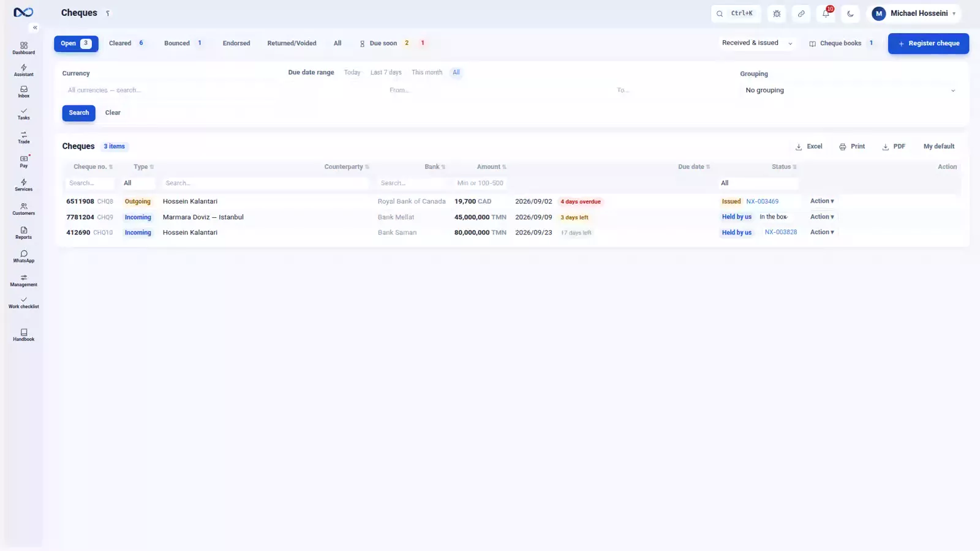Click the link icon in the header
The width and height of the screenshot is (980, 551).
click(x=801, y=13)
